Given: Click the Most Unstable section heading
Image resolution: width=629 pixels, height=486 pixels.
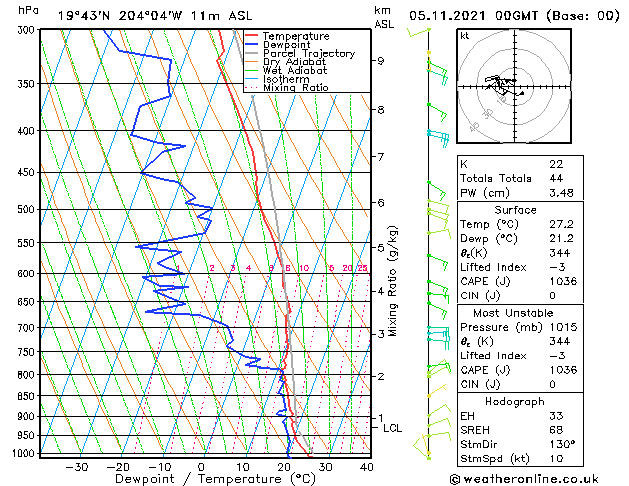Looking at the screenshot, I should (x=513, y=313).
